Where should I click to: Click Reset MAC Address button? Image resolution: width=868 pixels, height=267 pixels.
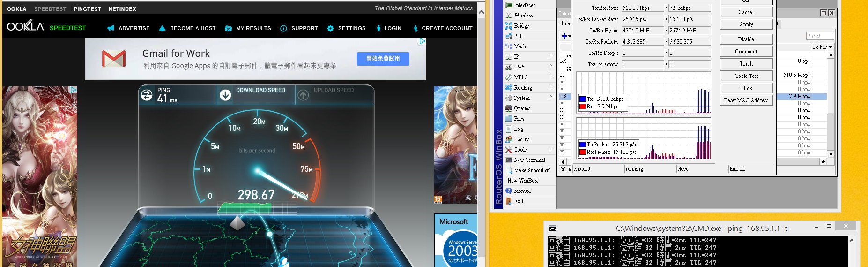(x=746, y=100)
